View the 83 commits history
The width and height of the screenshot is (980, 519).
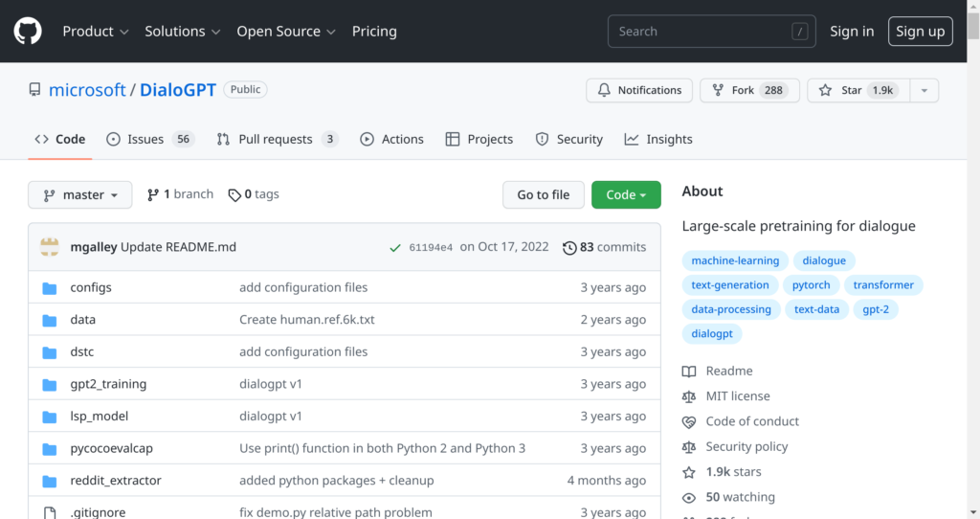[x=605, y=247]
